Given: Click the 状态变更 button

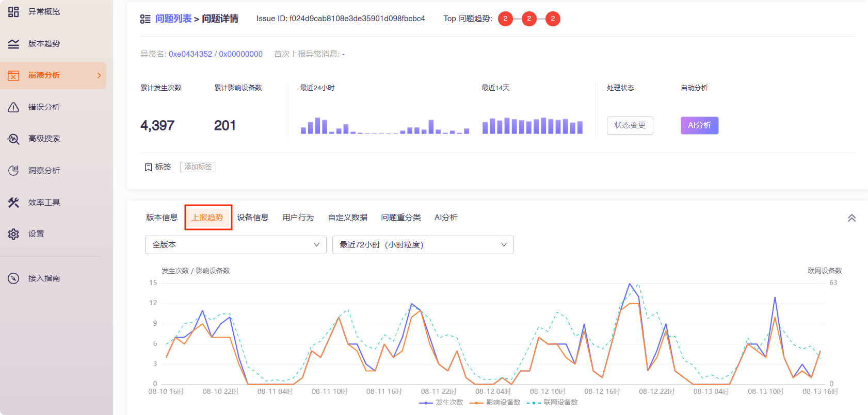Looking at the screenshot, I should [630, 125].
